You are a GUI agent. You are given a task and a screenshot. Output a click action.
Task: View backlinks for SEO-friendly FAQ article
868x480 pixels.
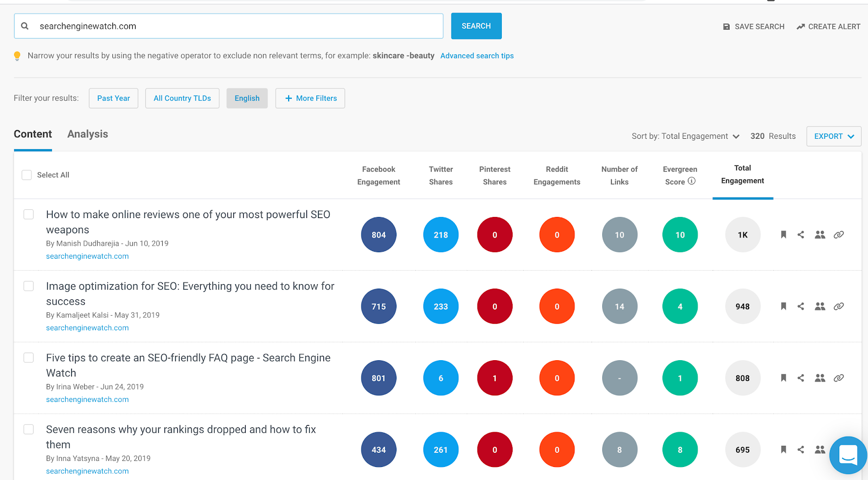[x=839, y=378]
